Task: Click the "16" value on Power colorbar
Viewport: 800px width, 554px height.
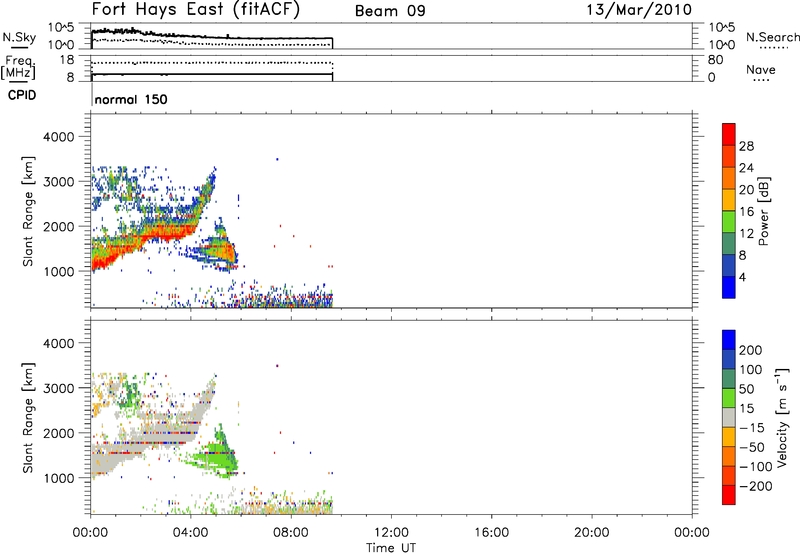Action: point(746,212)
